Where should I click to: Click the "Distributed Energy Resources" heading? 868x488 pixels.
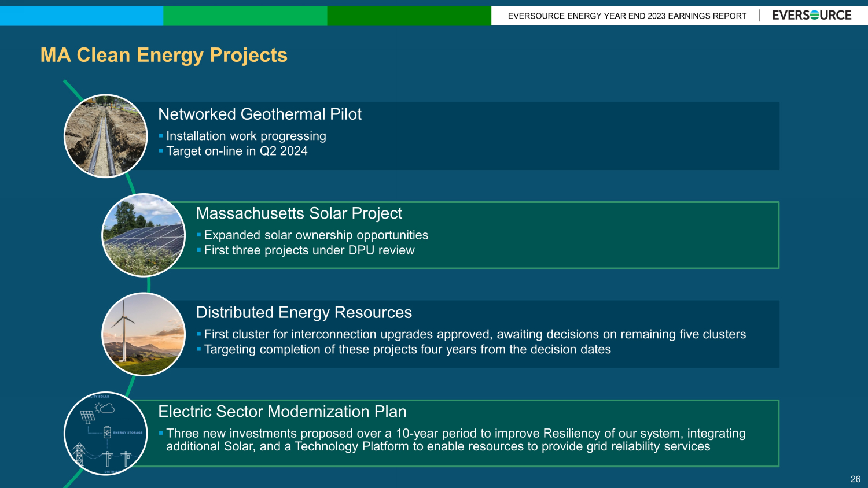(304, 312)
